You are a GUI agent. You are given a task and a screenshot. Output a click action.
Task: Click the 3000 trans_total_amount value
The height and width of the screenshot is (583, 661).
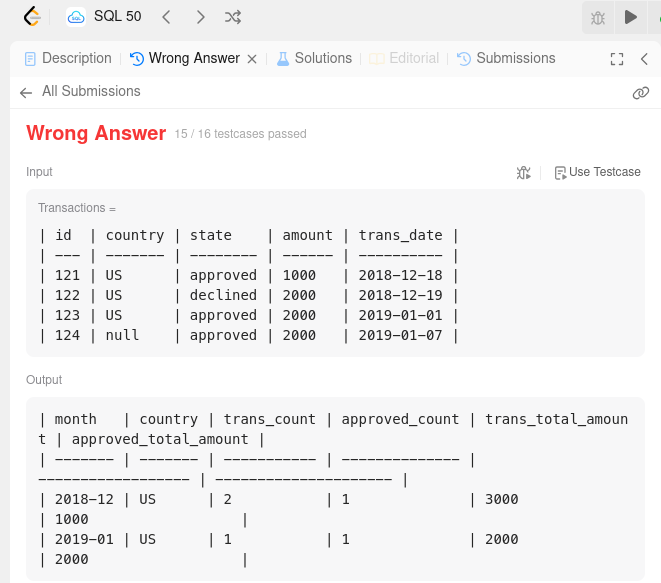(x=502, y=499)
